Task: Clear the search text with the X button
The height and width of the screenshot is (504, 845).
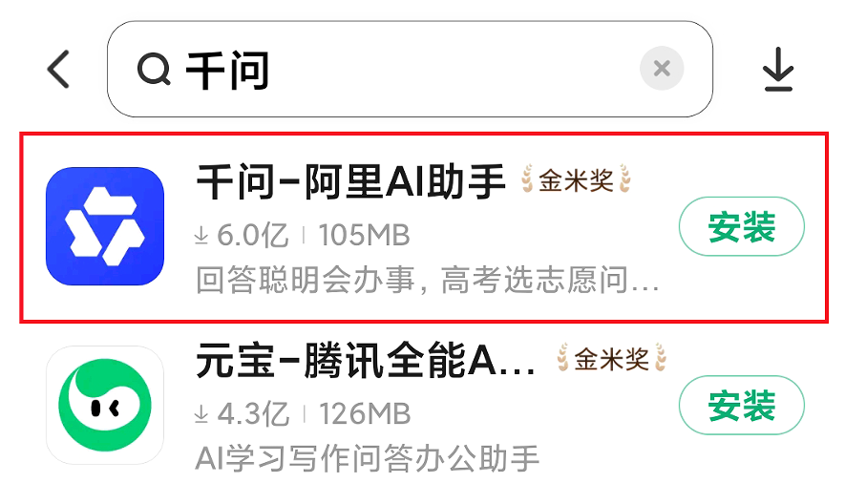Action: [662, 69]
